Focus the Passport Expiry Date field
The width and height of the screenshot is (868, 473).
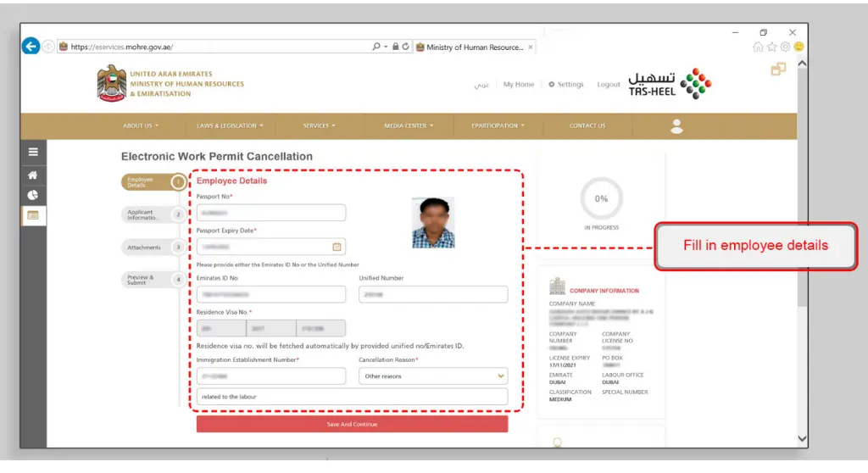(x=270, y=247)
